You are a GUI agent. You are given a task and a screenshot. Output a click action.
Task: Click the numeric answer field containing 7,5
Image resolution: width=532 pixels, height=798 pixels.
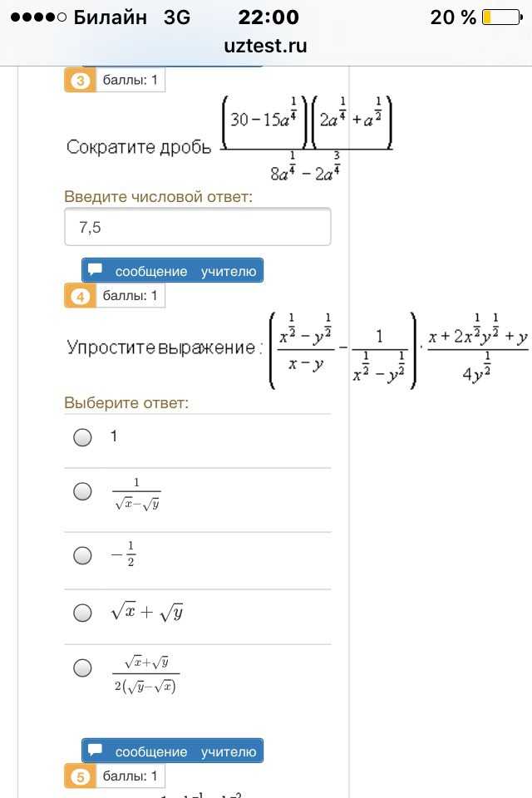coord(198,227)
